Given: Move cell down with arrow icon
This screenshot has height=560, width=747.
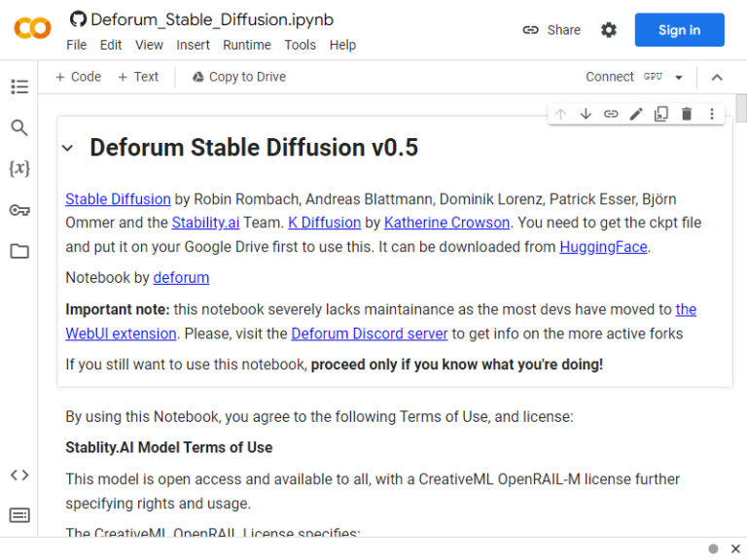Looking at the screenshot, I should [x=586, y=114].
